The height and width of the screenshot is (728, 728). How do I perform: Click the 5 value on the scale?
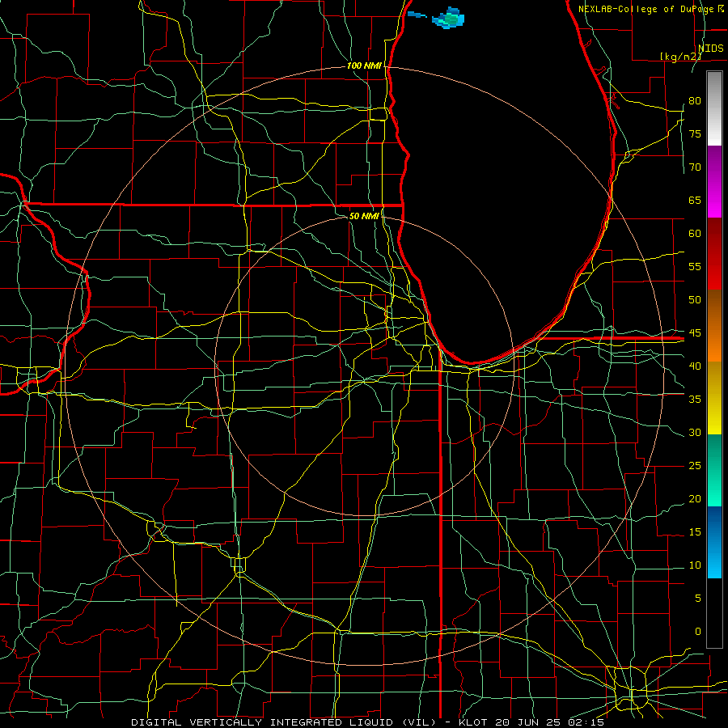(698, 598)
